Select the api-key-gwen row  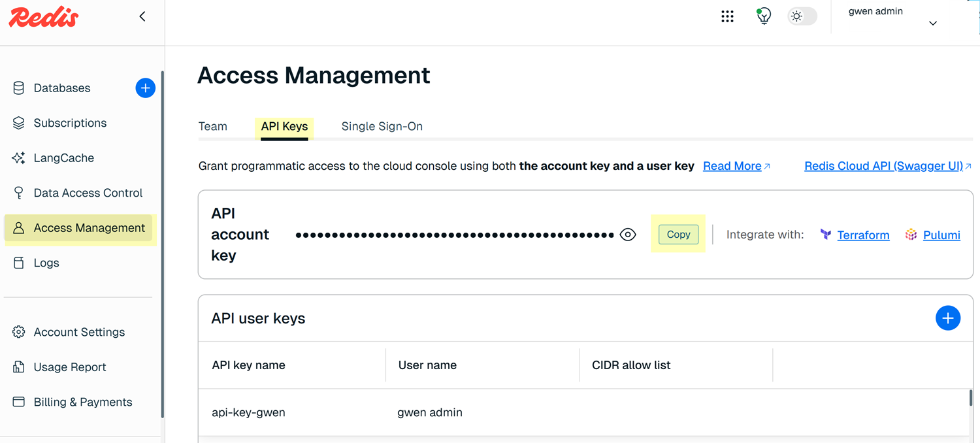point(248,412)
